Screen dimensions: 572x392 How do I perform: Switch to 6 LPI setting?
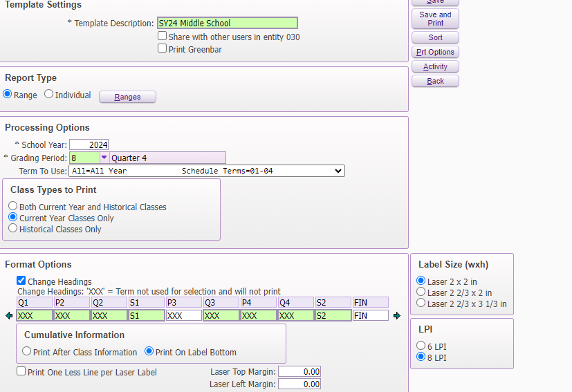421,346
